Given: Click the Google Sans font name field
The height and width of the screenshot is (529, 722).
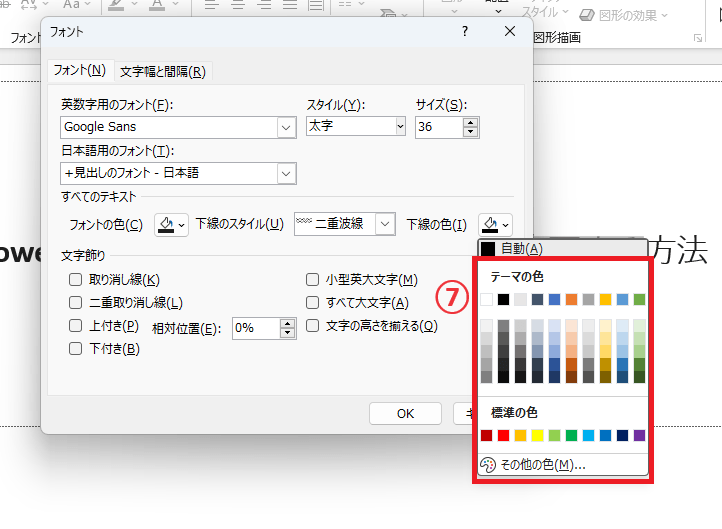Looking at the screenshot, I should pos(169,128).
